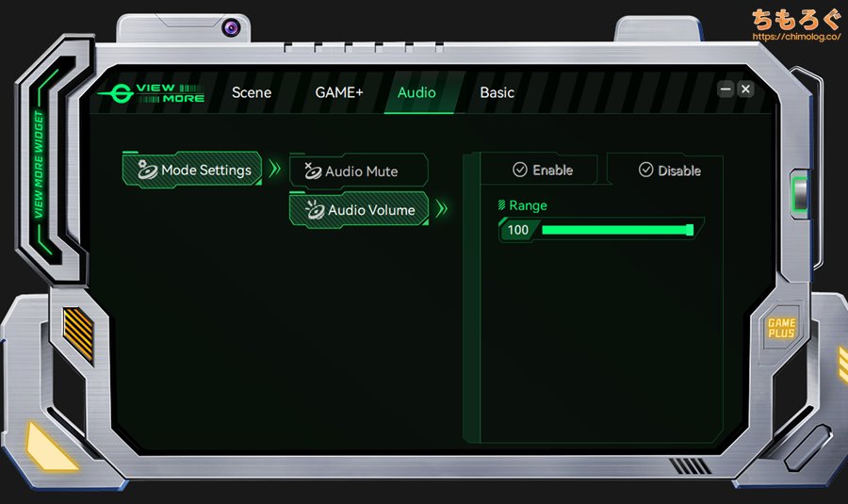Select the Audio tab
This screenshot has width=848, height=504.
point(416,92)
